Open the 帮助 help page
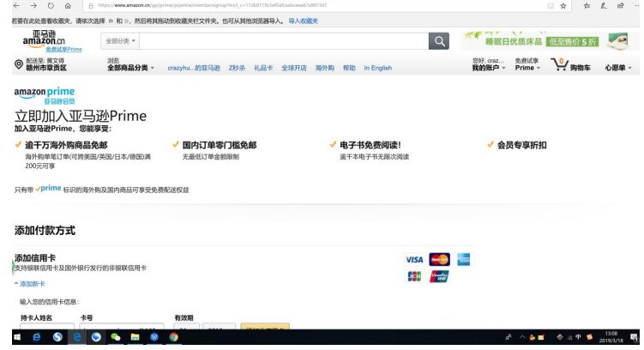The width and height of the screenshot is (644, 350). tap(349, 68)
